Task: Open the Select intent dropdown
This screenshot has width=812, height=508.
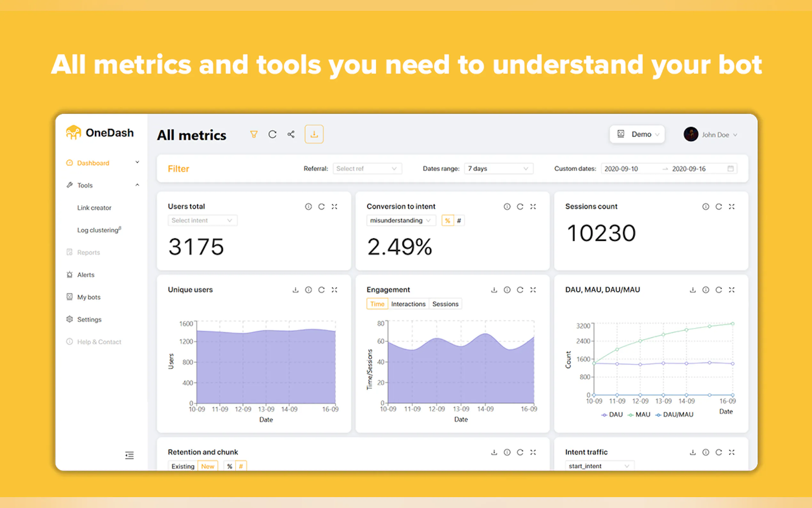Action: tap(202, 220)
